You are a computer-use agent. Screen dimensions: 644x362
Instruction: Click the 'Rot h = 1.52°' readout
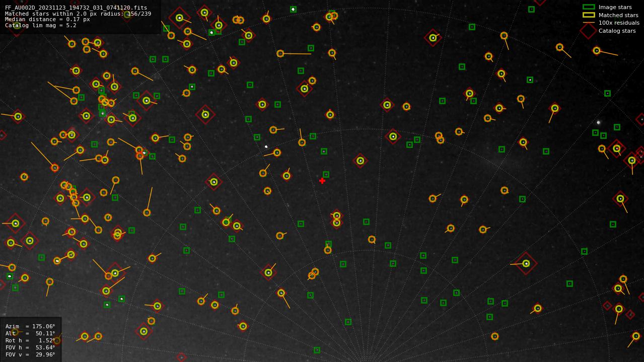(30, 340)
